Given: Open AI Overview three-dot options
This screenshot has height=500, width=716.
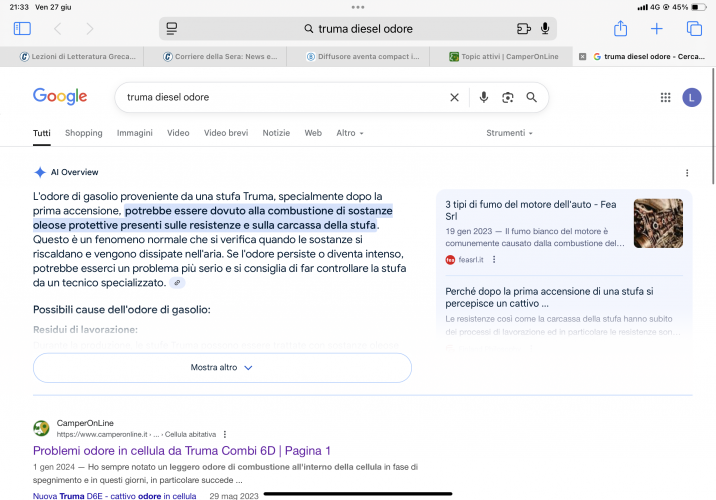Looking at the screenshot, I should (687, 172).
